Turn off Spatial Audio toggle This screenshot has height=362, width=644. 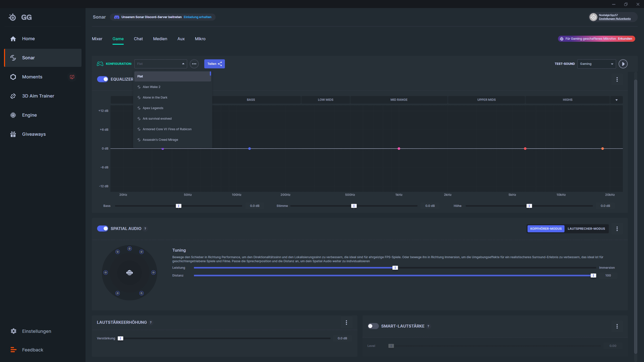tap(103, 229)
